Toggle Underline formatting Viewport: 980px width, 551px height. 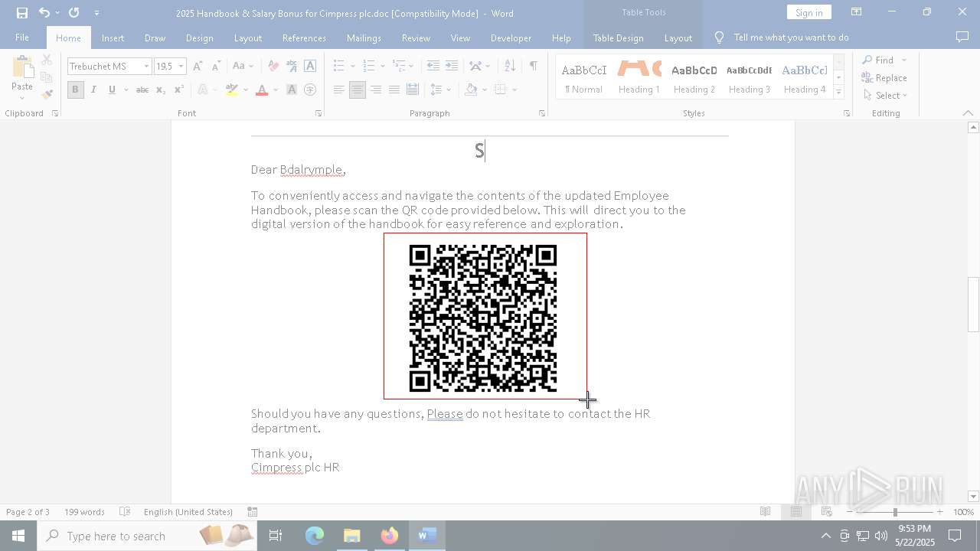click(x=112, y=90)
